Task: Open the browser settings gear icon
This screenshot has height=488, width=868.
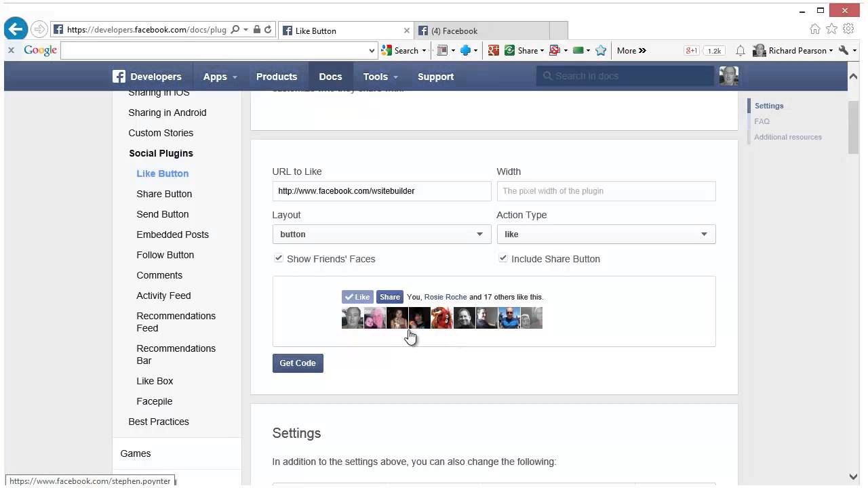Action: point(848,29)
